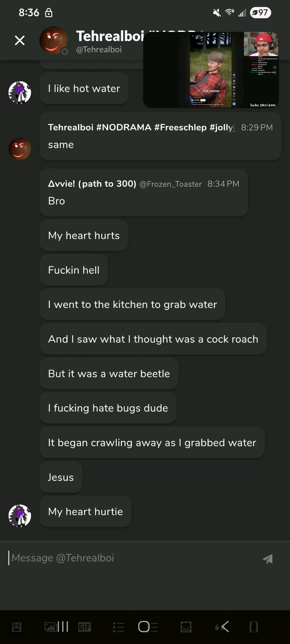Select the "My heart hurtie" message bubble

[x=85, y=512]
